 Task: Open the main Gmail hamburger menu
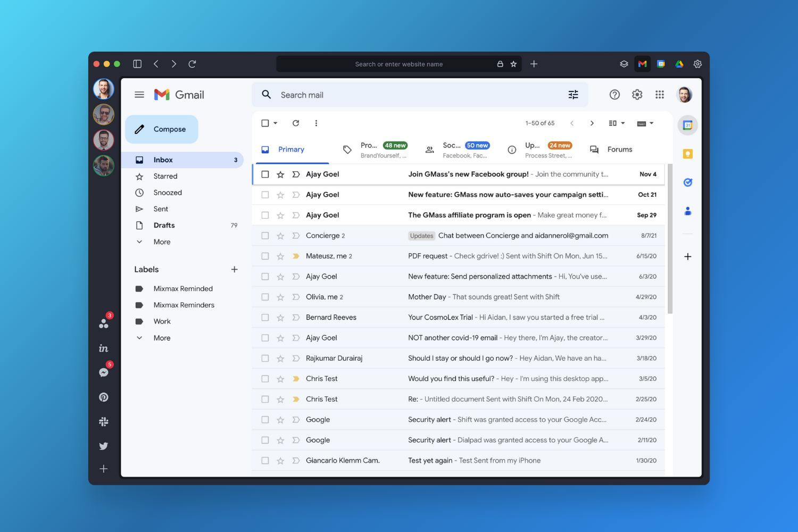tap(139, 94)
